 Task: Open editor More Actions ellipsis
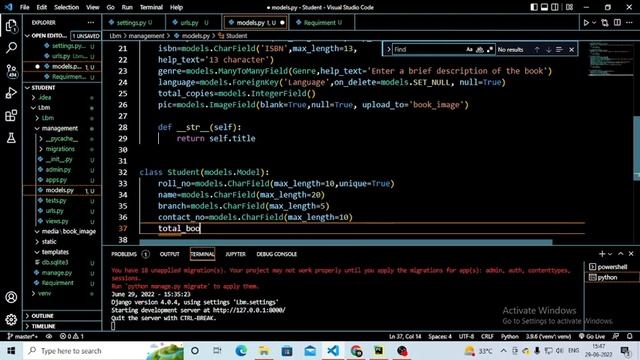click(629, 23)
